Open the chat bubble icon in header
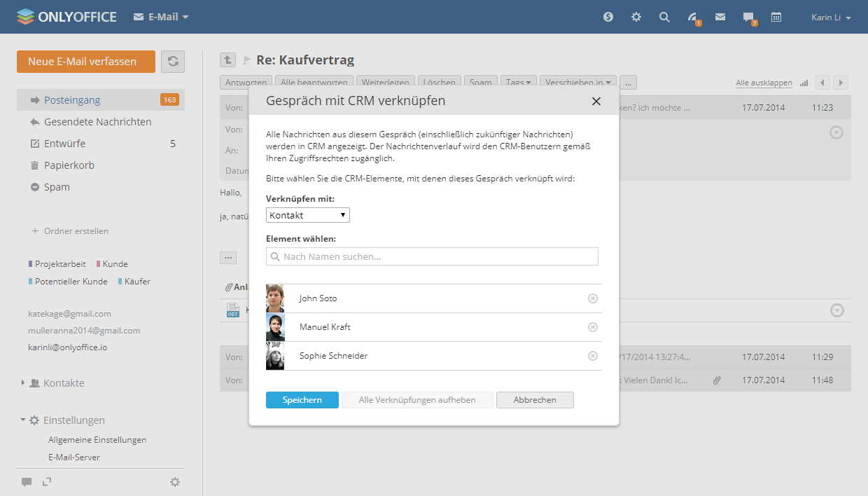The width and height of the screenshot is (868, 496). pos(748,18)
